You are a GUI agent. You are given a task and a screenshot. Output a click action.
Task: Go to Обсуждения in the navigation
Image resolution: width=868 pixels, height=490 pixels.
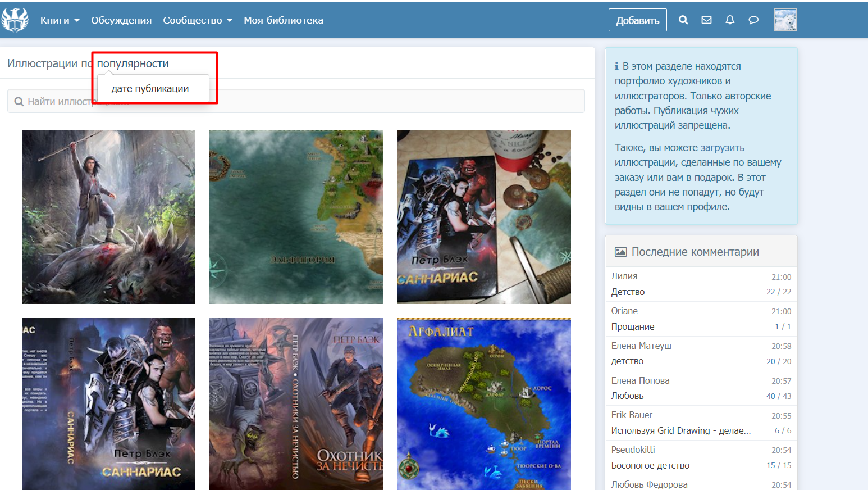pyautogui.click(x=121, y=20)
